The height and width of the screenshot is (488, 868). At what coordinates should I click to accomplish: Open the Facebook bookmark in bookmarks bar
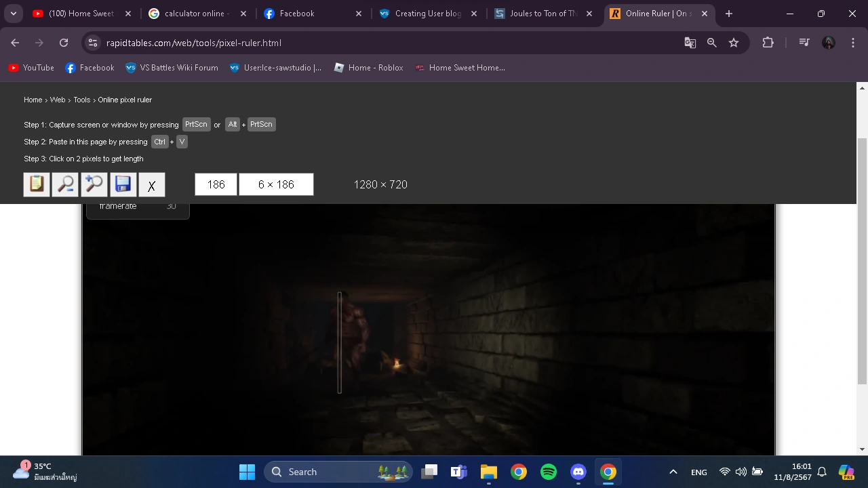90,68
